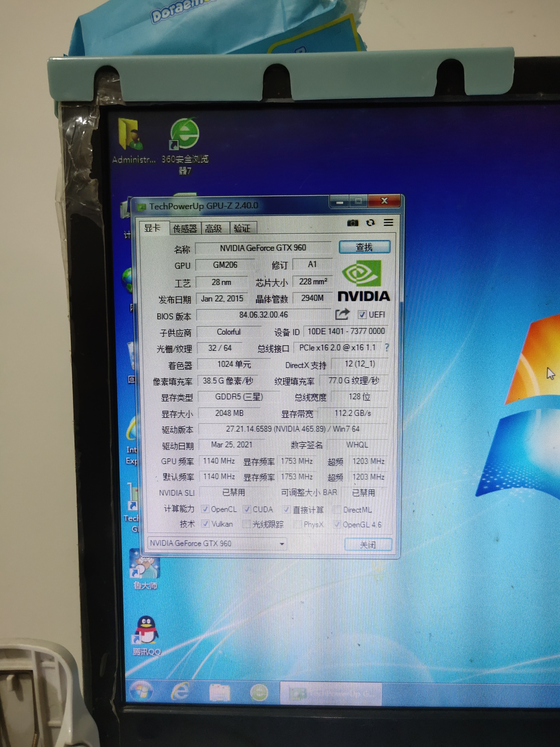Minimize the GPU-Z window
This screenshot has height=747, width=560.
(x=340, y=202)
